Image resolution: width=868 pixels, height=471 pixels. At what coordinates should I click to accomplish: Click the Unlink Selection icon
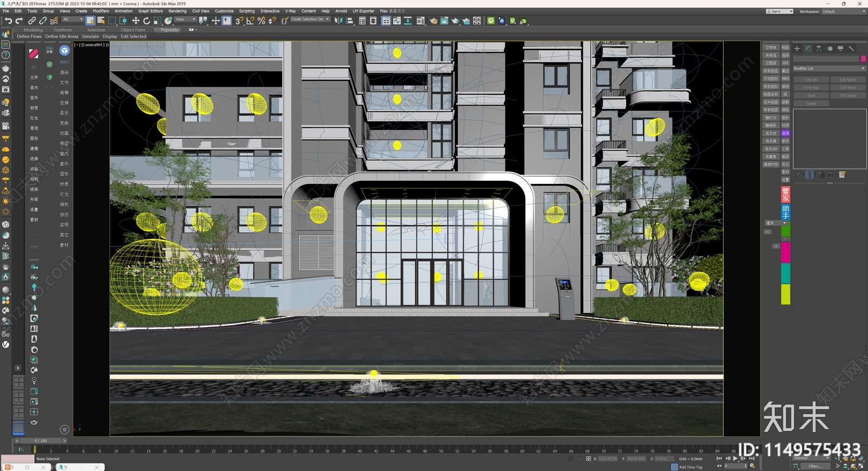tap(43, 21)
